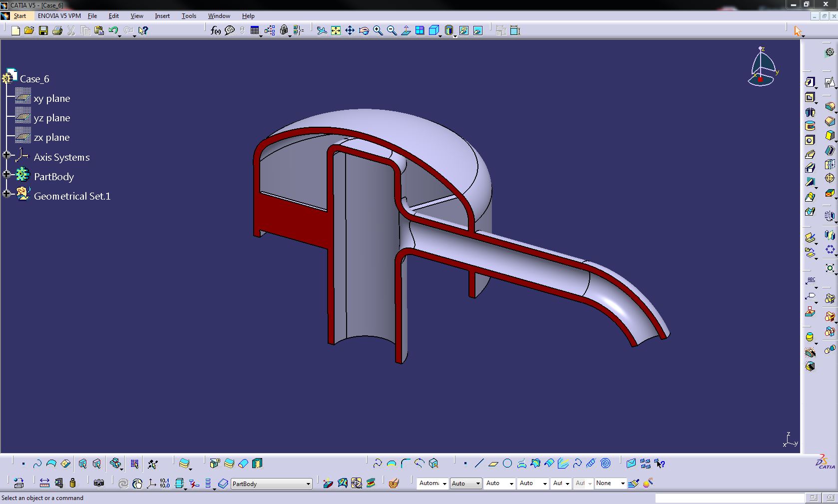Save the Case_6 part
Screen dimensions: 838x504
coord(43,30)
